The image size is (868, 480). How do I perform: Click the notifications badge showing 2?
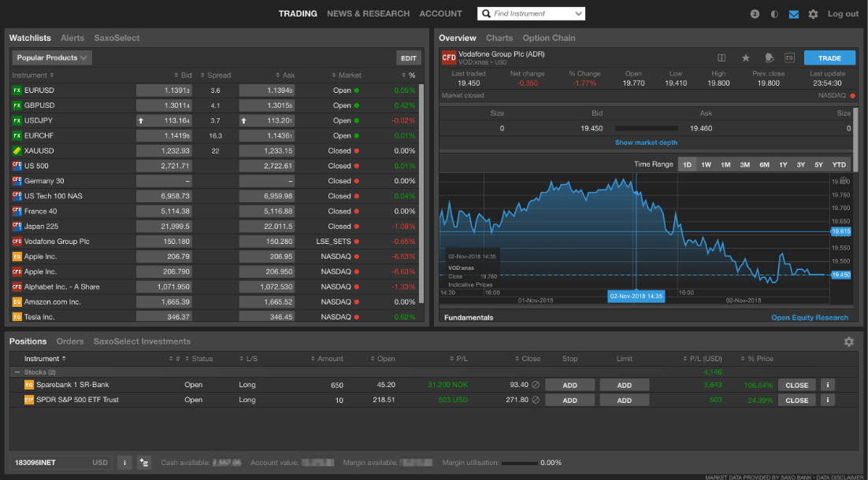click(754, 13)
